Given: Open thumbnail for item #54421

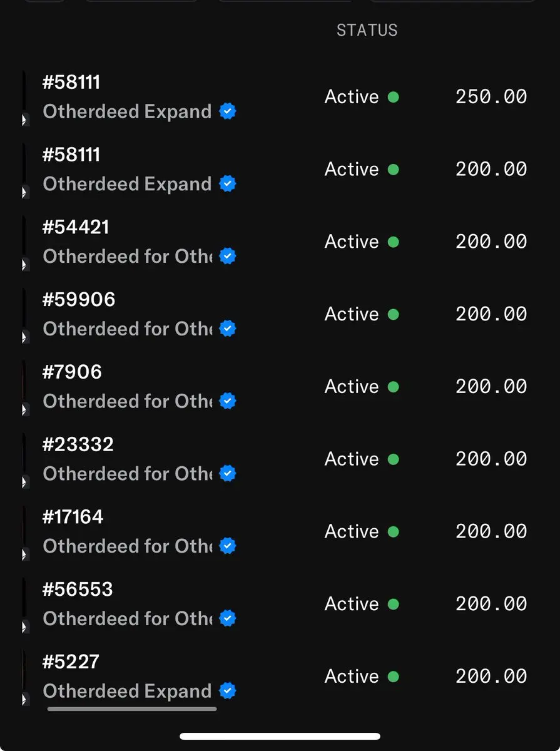Looking at the screenshot, I should pyautogui.click(x=25, y=243).
